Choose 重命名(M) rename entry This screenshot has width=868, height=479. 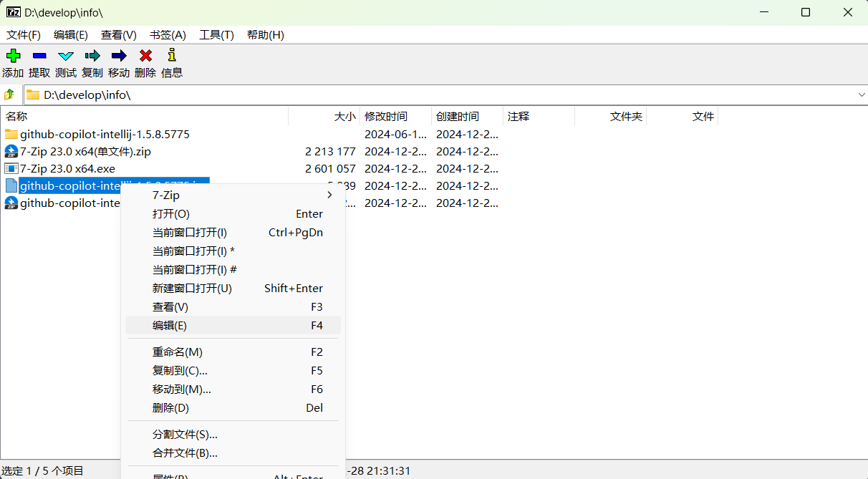pyautogui.click(x=233, y=352)
